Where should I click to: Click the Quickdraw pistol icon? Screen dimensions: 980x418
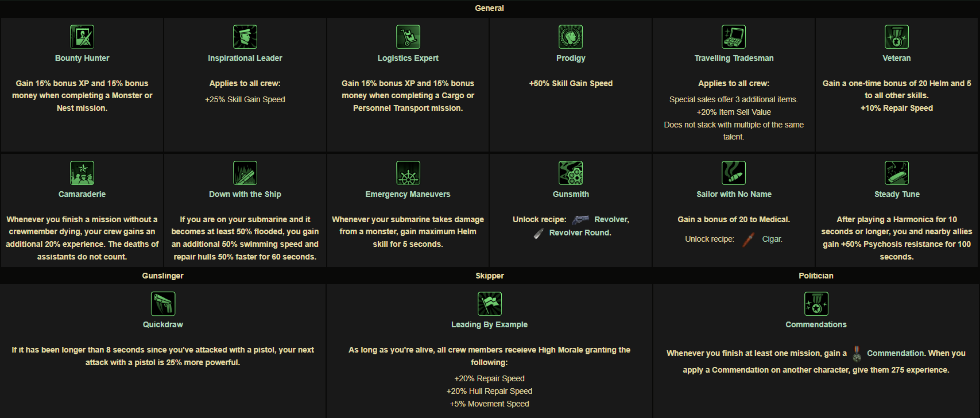click(x=163, y=304)
